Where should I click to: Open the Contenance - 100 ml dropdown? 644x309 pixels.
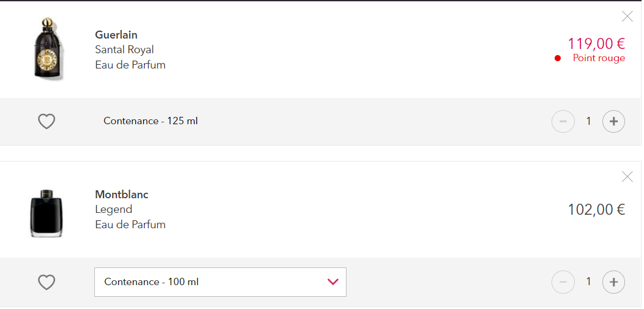(220, 282)
